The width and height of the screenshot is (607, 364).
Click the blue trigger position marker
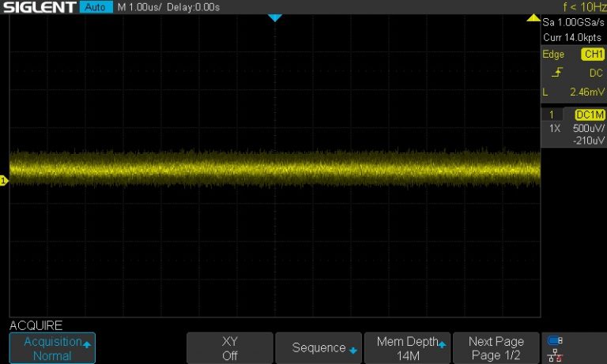tap(274, 17)
